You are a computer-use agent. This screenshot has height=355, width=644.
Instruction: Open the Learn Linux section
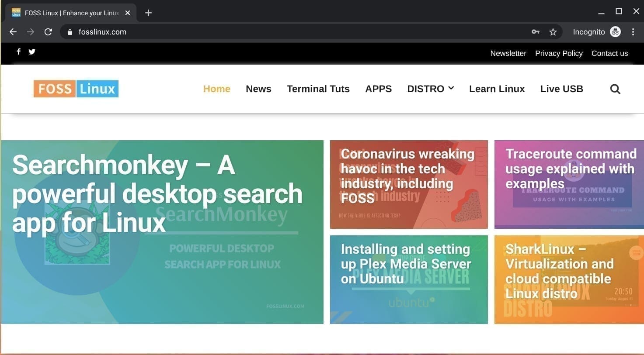pos(497,89)
